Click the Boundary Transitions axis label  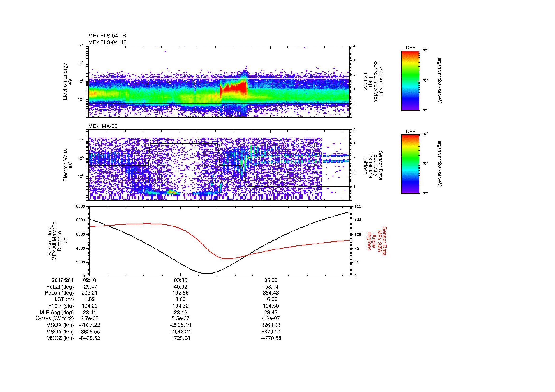click(373, 165)
